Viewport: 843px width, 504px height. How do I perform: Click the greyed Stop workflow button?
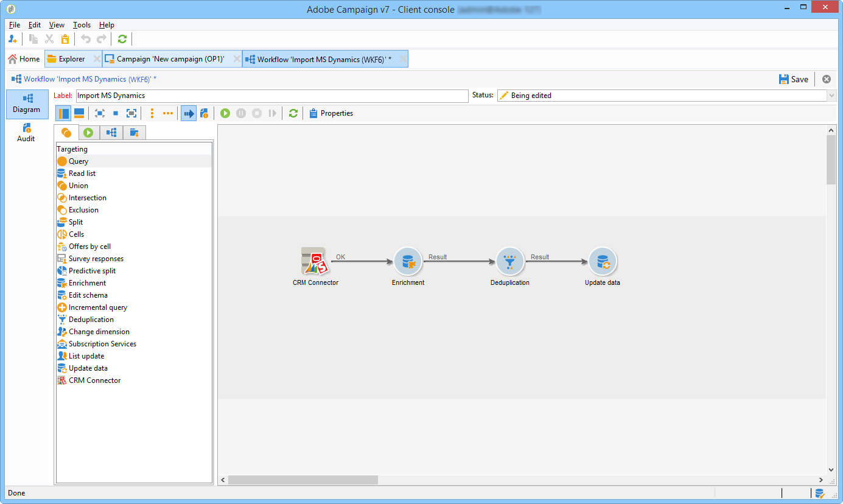257,113
